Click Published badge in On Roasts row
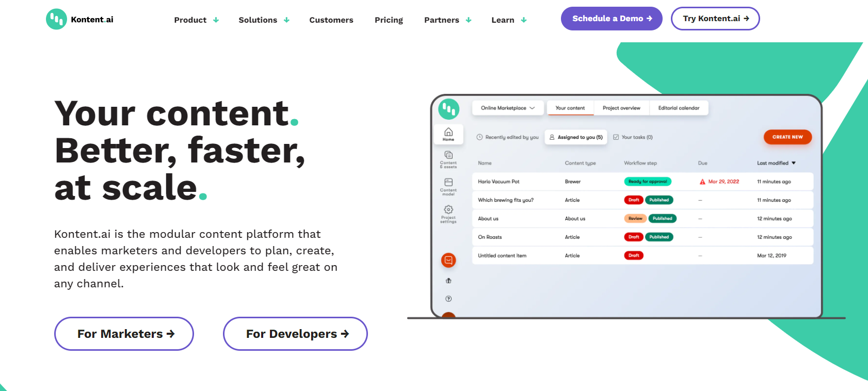Image resolution: width=868 pixels, height=391 pixels. 659,237
